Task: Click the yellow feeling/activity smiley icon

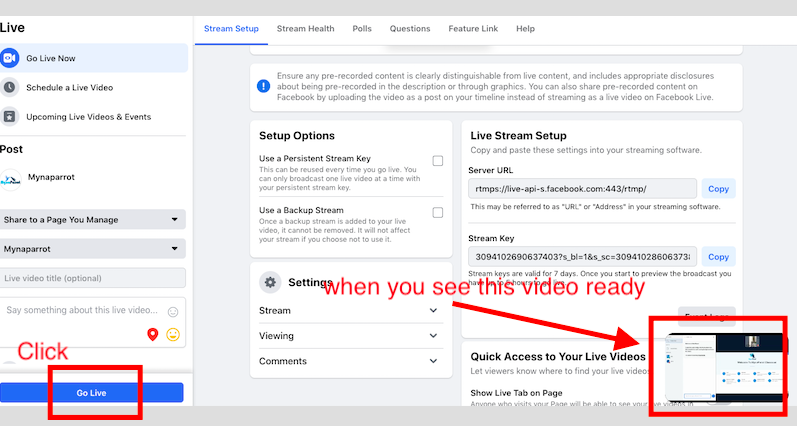Action: [x=173, y=334]
